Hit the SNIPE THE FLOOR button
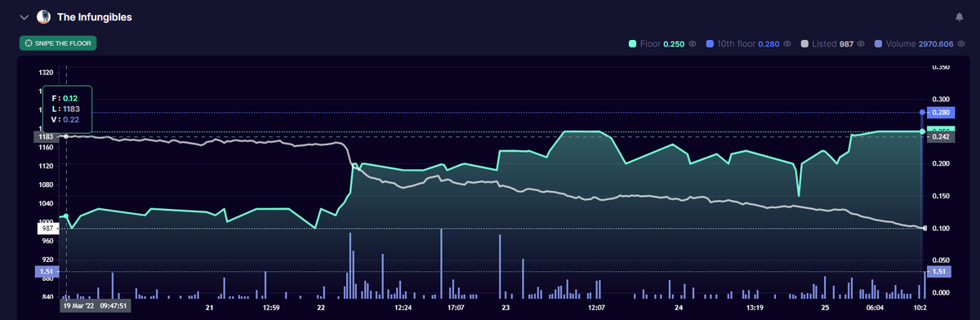Image resolution: width=980 pixels, height=320 pixels. (58, 43)
